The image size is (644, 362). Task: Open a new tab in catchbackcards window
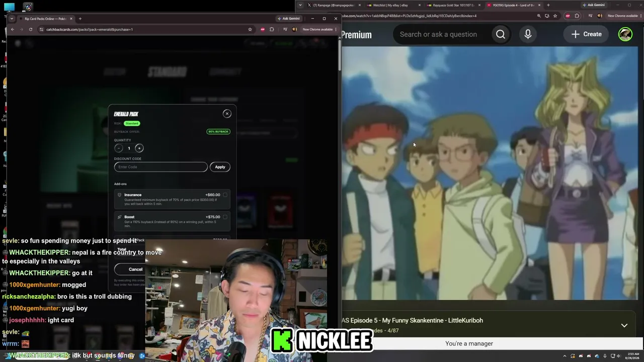pyautogui.click(x=80, y=19)
